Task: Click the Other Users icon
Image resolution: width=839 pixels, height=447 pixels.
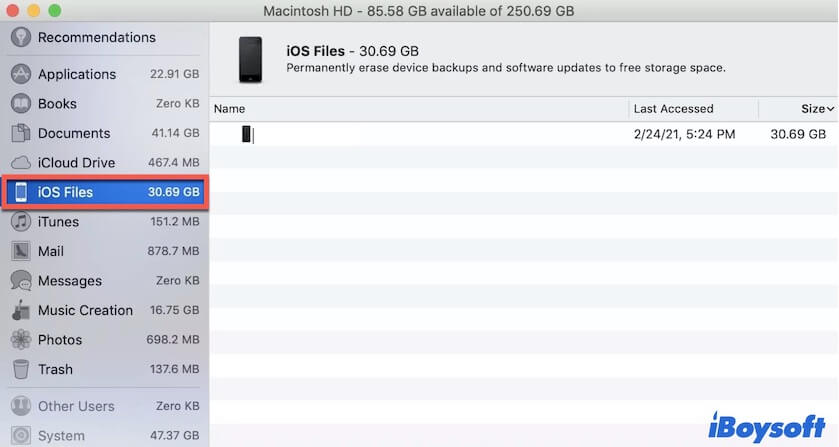Action: (x=21, y=406)
